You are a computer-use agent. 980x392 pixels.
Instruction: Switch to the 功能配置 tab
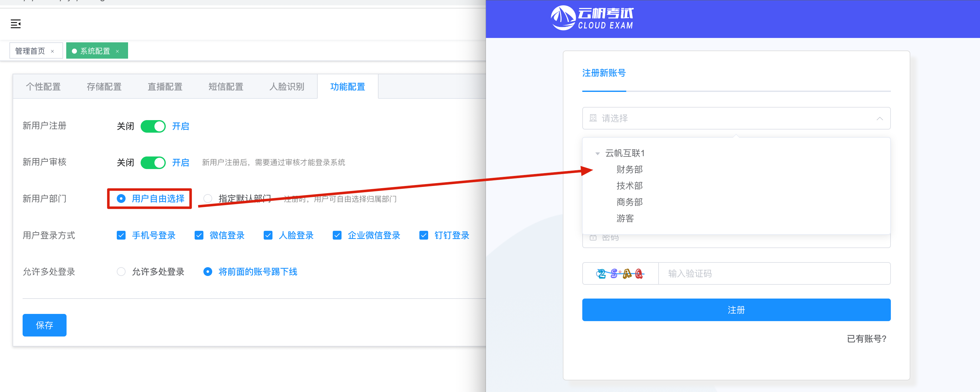pos(348,87)
